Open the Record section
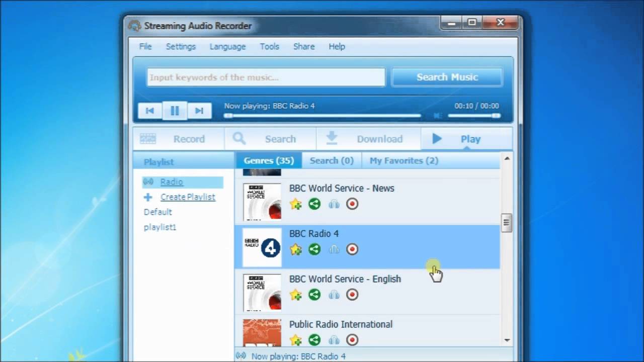 pyautogui.click(x=178, y=139)
